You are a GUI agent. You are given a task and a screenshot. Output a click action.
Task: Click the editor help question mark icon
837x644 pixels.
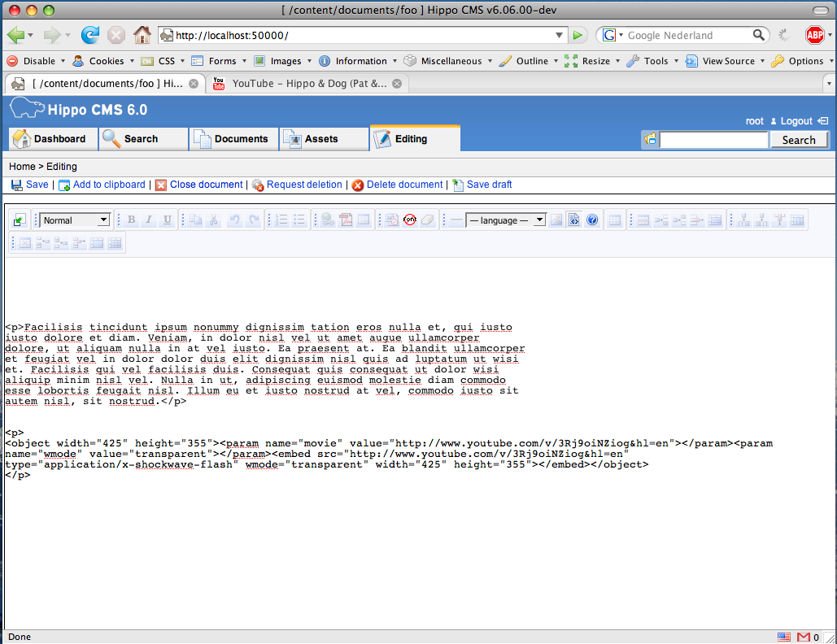coord(592,220)
